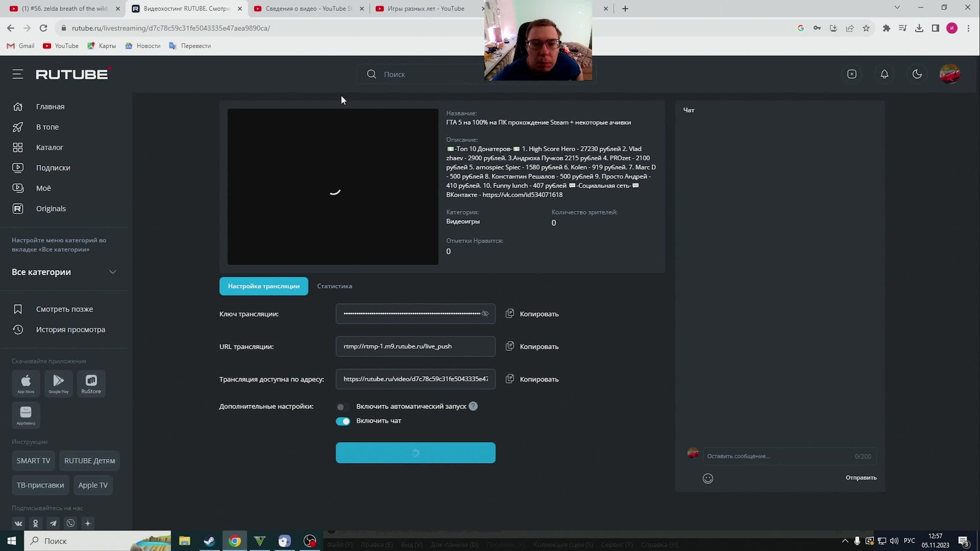This screenshot has width=980, height=551.
Task: Click the "Отправить" button in chat
Action: [x=861, y=478]
